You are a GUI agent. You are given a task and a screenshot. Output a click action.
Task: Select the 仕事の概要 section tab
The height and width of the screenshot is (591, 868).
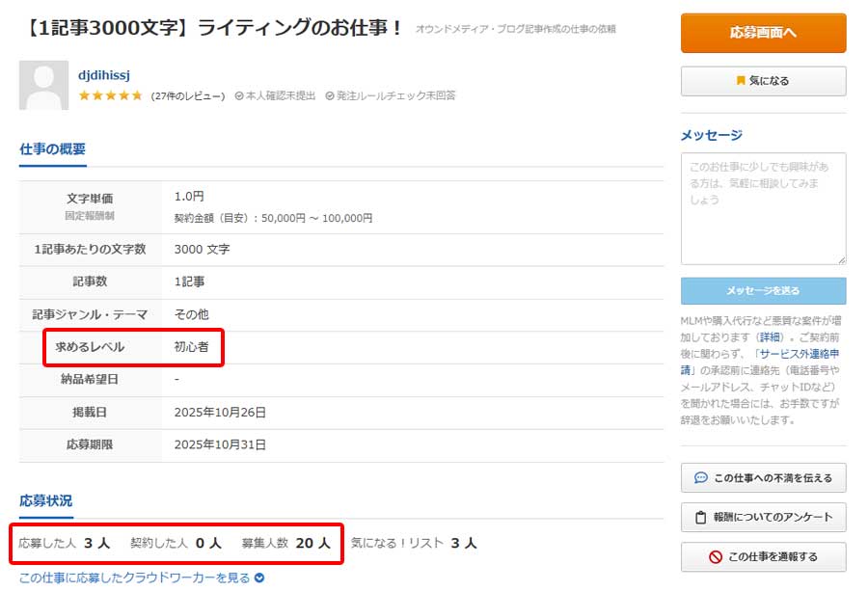point(52,149)
